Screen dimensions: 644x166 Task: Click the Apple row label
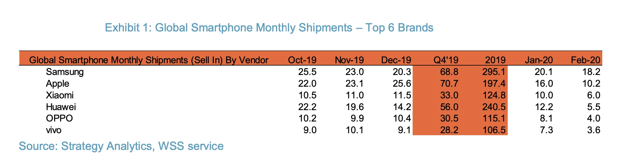(57, 84)
